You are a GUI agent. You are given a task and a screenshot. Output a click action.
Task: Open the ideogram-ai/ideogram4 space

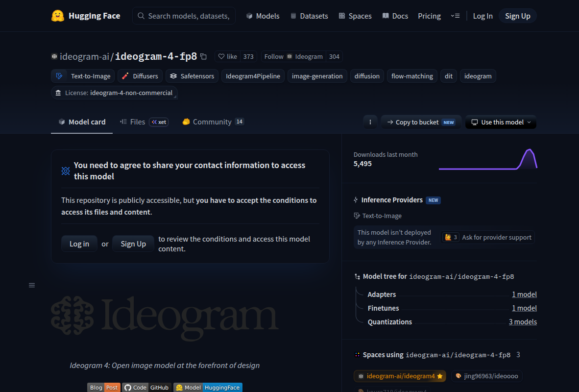pyautogui.click(x=400, y=376)
